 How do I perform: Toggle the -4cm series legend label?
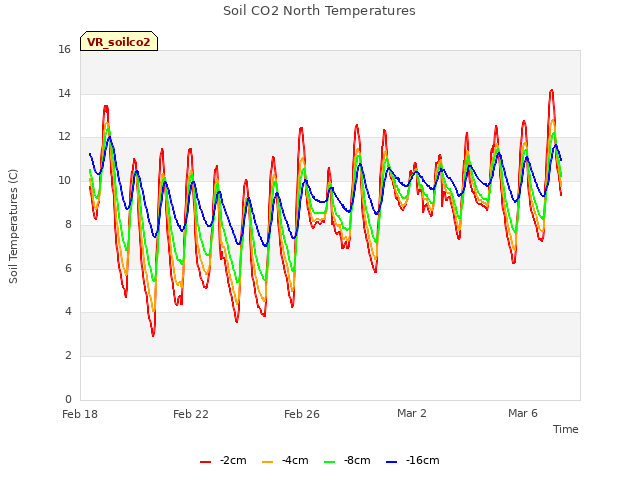tap(295, 460)
